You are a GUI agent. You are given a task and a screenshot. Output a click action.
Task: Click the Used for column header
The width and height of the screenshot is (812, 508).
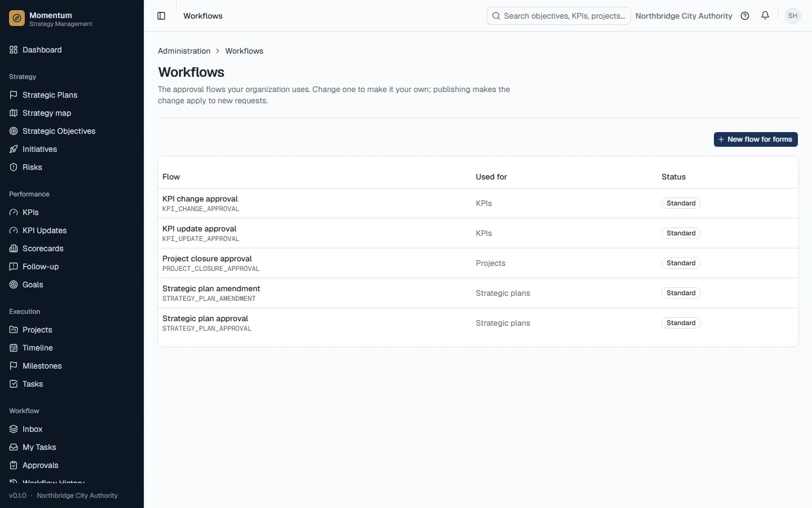pos(491,177)
